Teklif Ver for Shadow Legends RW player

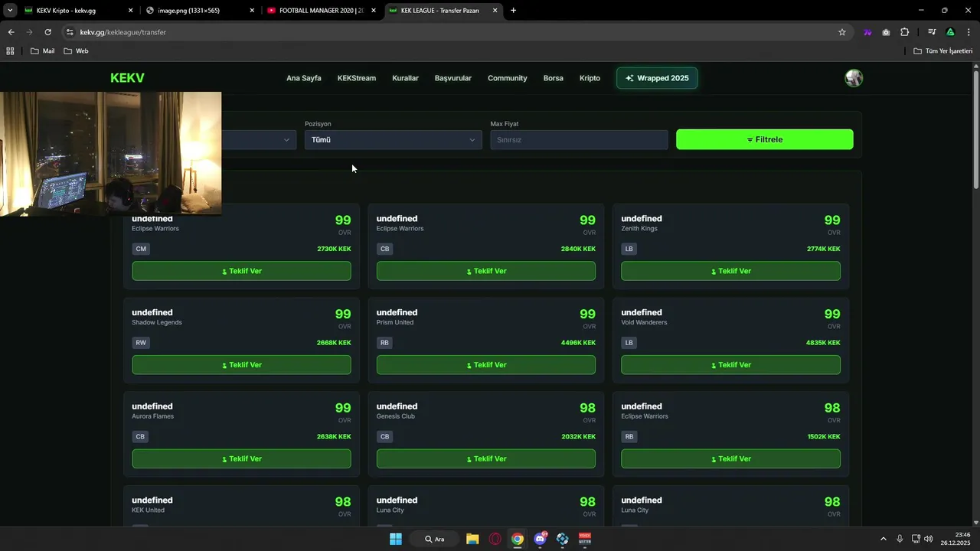coord(241,365)
